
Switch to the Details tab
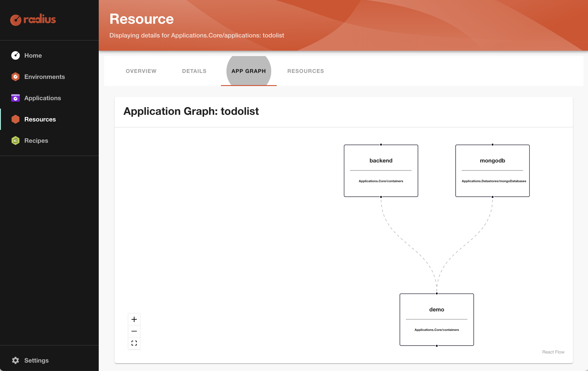(x=194, y=71)
